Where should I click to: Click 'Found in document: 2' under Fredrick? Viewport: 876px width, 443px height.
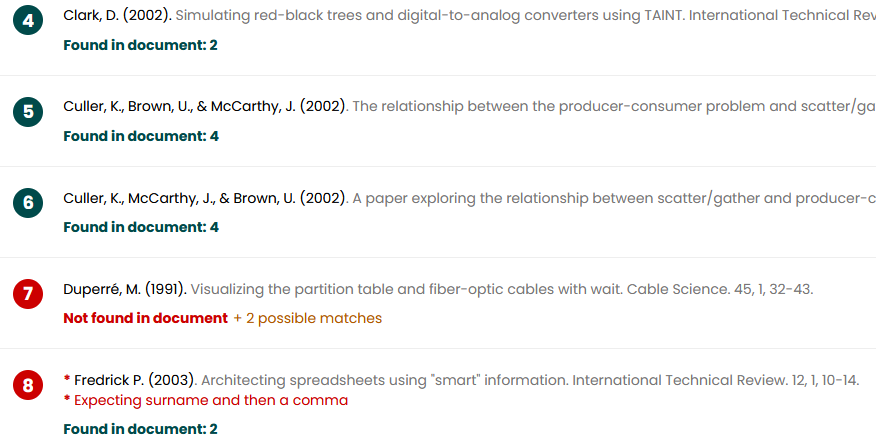click(x=140, y=429)
